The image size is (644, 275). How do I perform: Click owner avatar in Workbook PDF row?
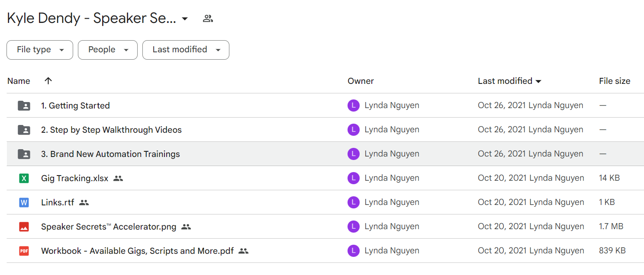click(354, 251)
